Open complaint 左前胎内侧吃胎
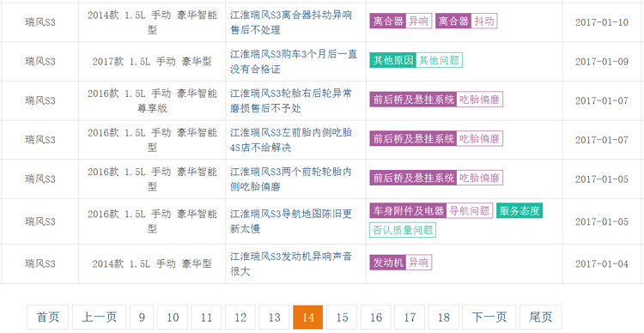 click(291, 140)
